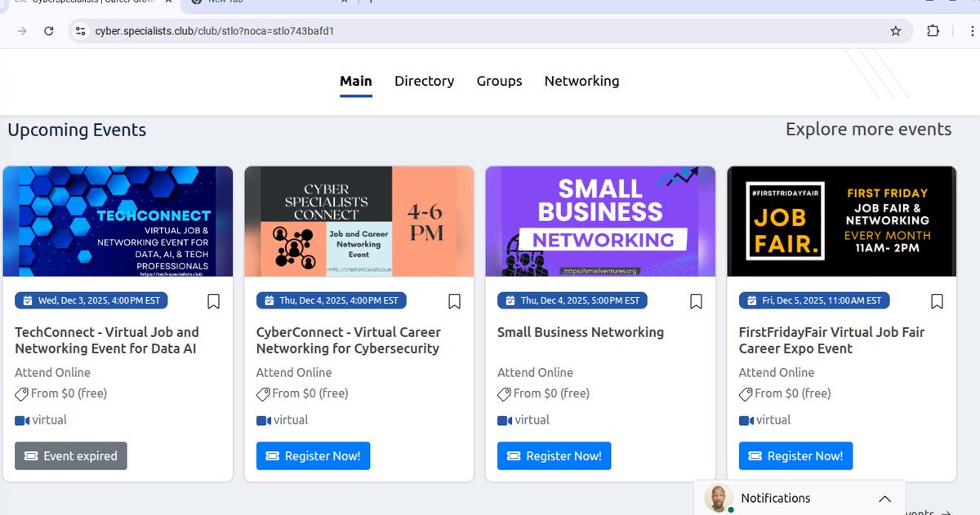Open the TechConnect event title link
The width and height of the screenshot is (980, 515).
click(x=107, y=340)
